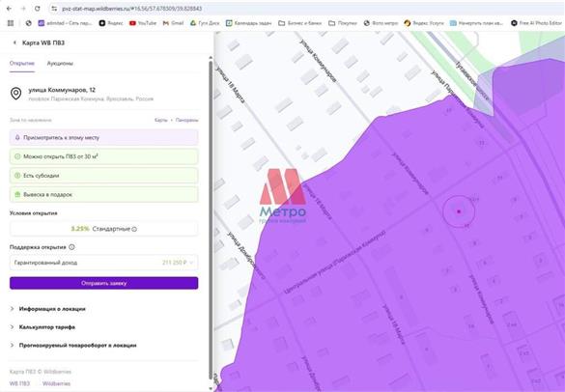
Task: Click the info icon next to Стандартные
Action: (x=134, y=229)
